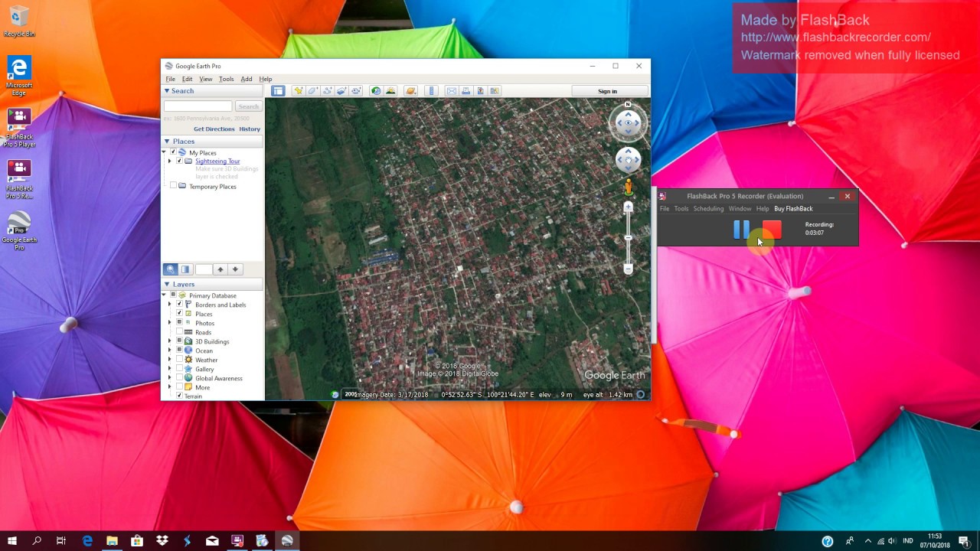Expand the 3D Buildings node
Screen dimensions: 980x551
(170, 341)
